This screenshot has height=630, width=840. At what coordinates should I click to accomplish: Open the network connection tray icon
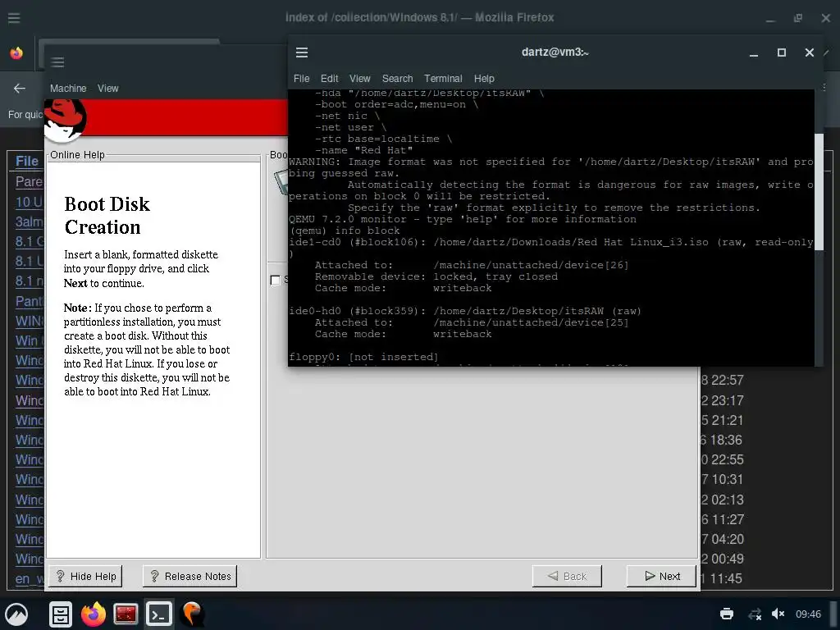point(755,614)
